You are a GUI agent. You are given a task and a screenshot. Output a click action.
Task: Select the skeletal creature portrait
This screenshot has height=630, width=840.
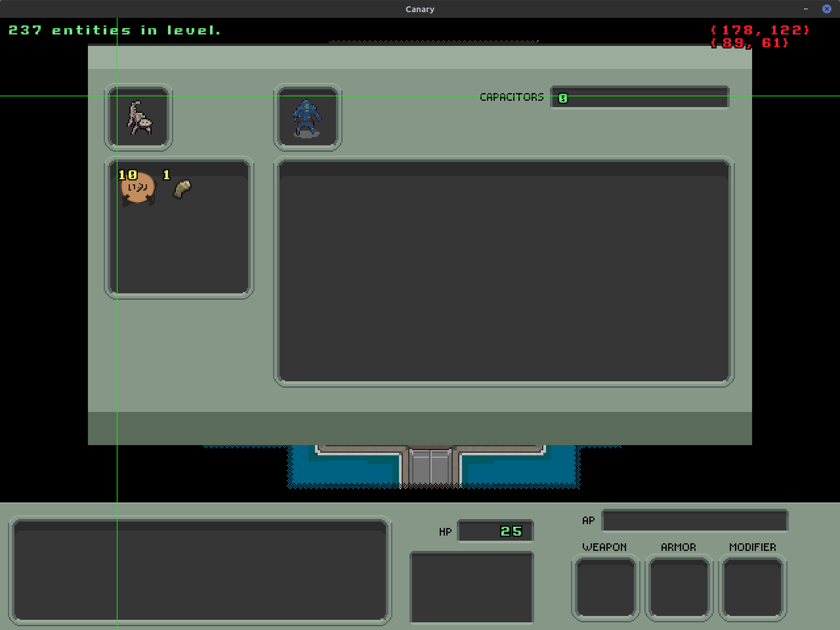(x=138, y=118)
